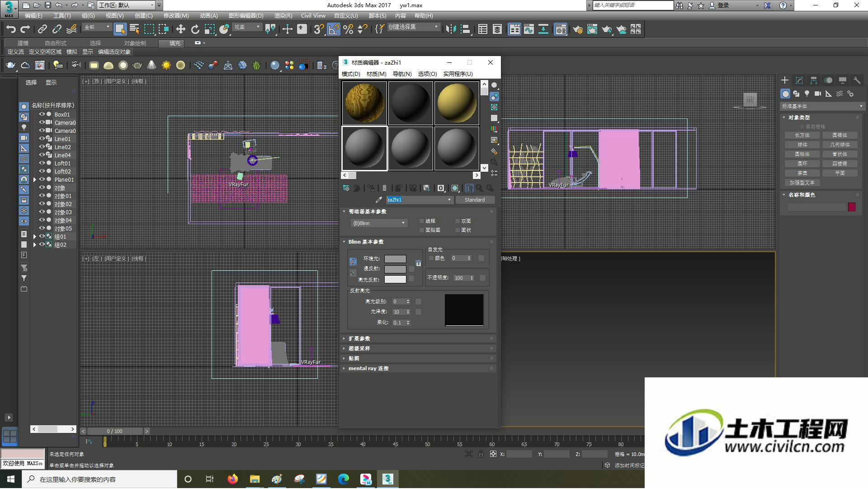Pick material from object eyedropper

[379, 200]
